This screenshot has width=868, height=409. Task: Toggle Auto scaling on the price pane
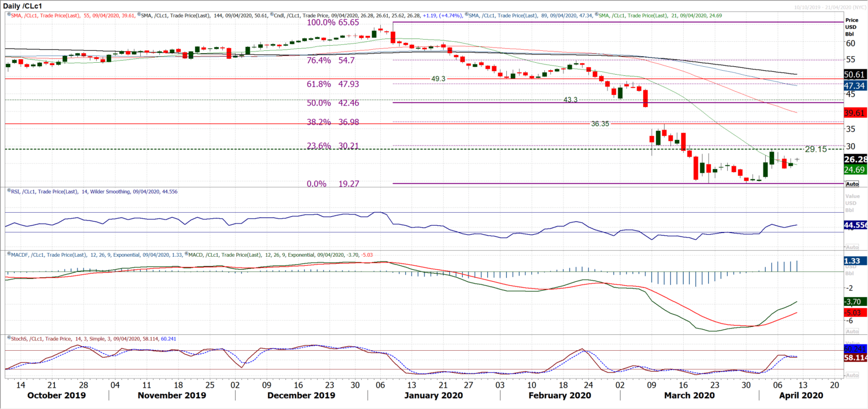[x=852, y=183]
